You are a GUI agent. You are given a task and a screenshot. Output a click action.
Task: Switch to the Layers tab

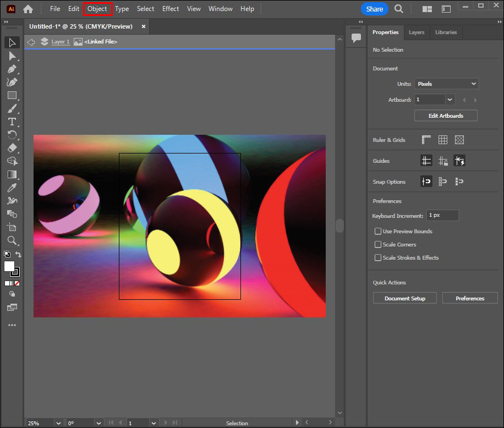[417, 32]
